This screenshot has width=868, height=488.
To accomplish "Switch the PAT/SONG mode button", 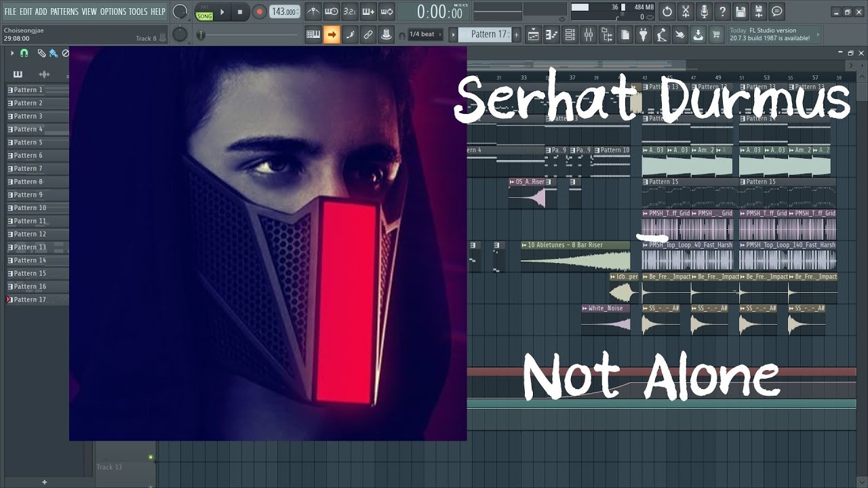I will click(203, 12).
